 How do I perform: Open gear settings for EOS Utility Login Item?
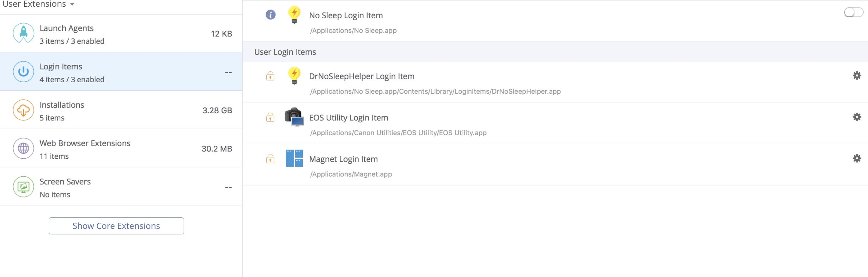coord(857,117)
